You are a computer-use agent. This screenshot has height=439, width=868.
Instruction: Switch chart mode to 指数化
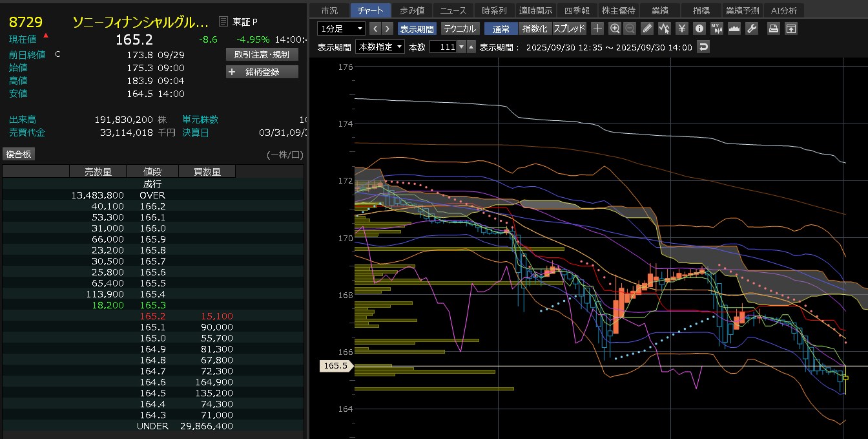click(x=534, y=28)
